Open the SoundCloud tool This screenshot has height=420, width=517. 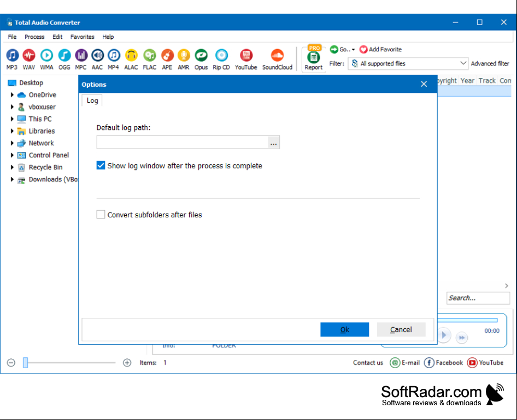coord(277,60)
